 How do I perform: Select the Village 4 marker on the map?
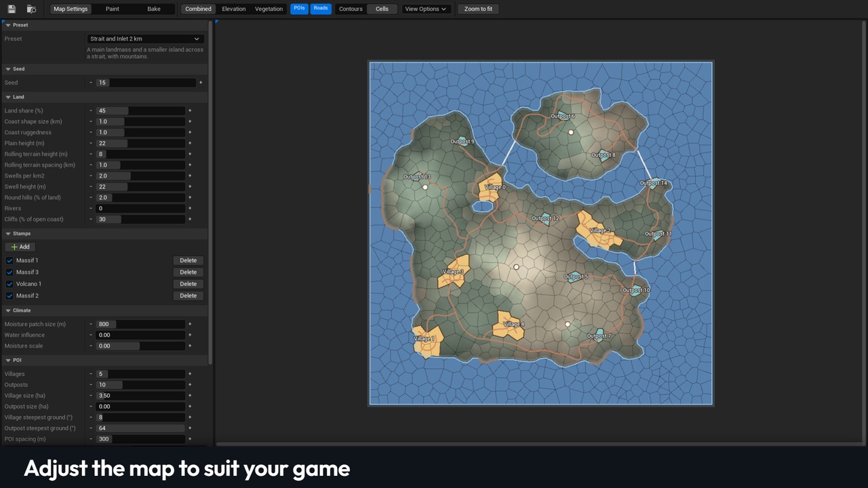pos(509,325)
